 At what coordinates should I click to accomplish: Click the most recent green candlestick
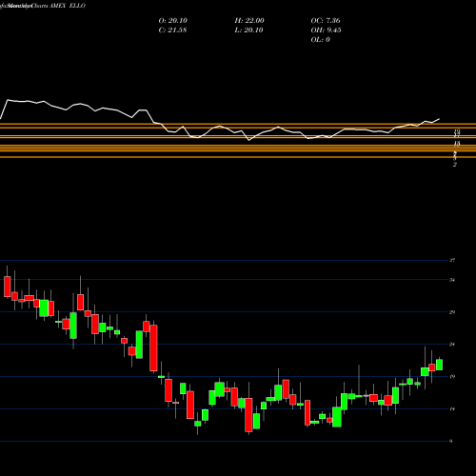(x=439, y=365)
